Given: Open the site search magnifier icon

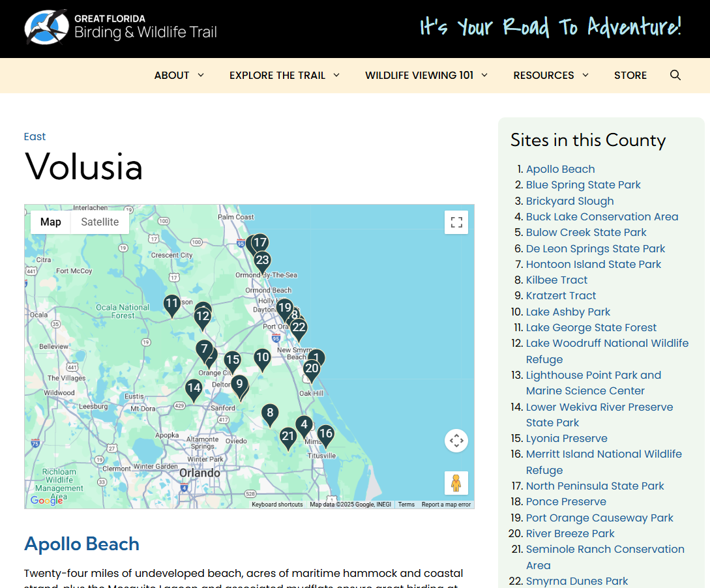Looking at the screenshot, I should (x=675, y=75).
